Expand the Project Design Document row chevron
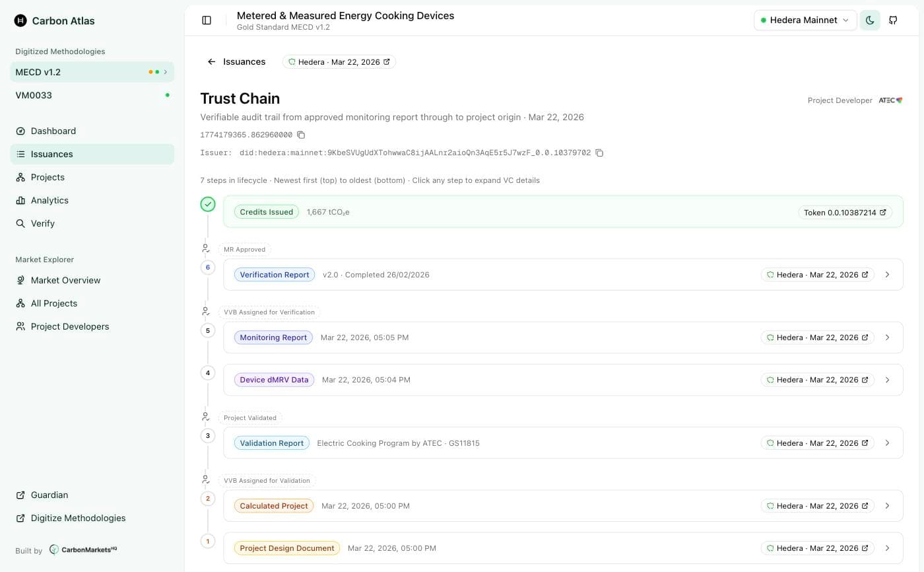924x572 pixels. tap(887, 548)
